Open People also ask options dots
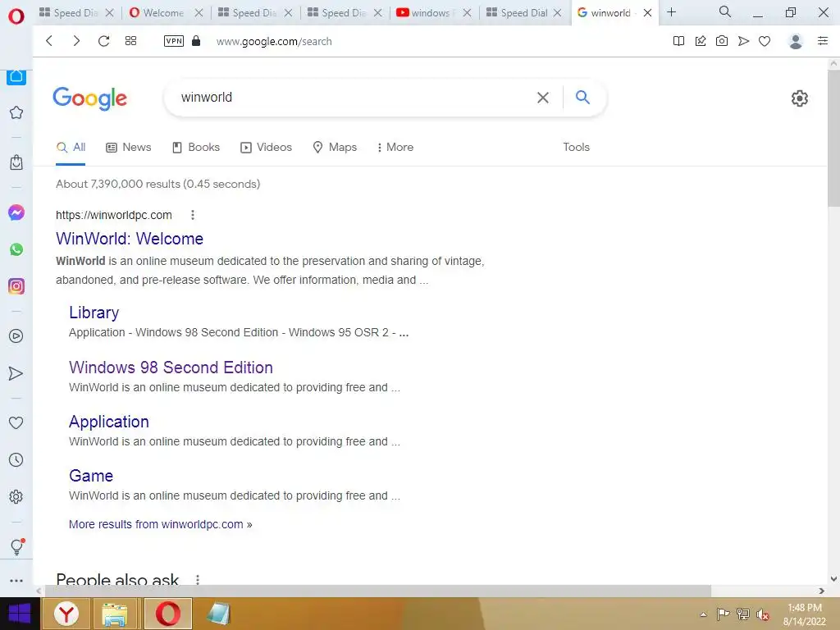 (198, 580)
